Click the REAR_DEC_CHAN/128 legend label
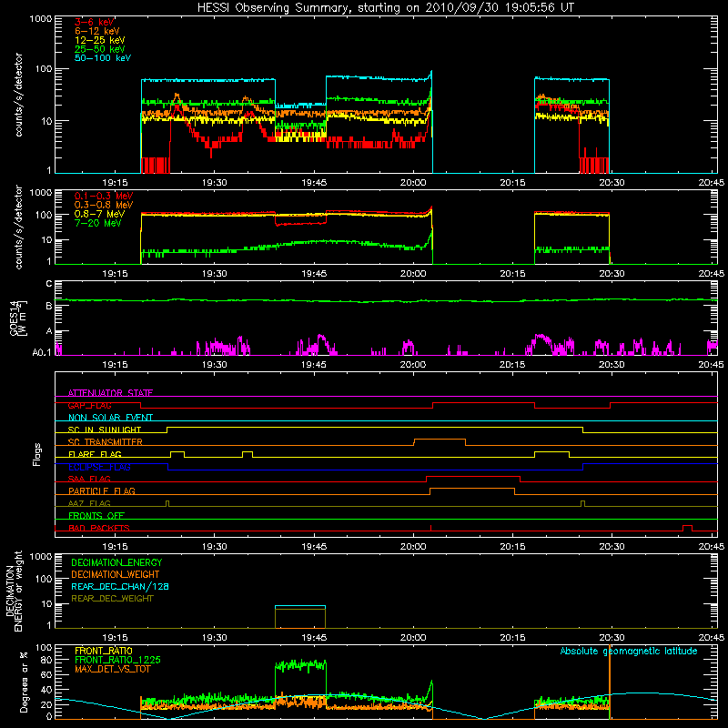The width and height of the screenshot is (728, 728). point(120,586)
